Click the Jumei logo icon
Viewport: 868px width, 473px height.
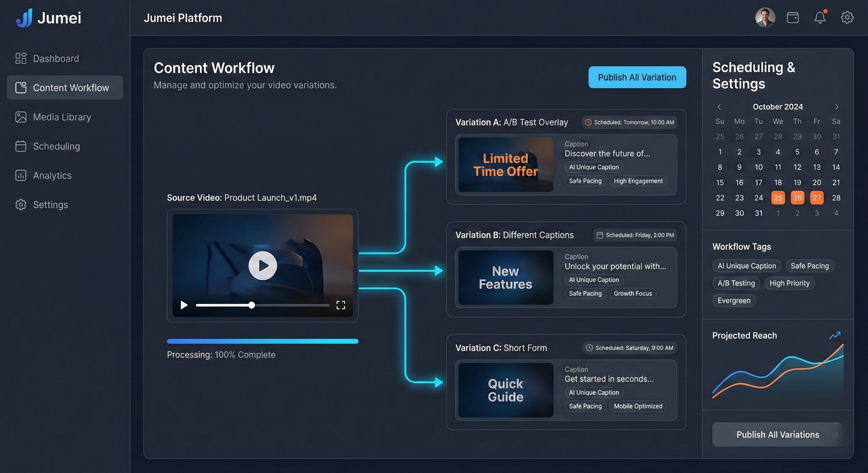(24, 18)
